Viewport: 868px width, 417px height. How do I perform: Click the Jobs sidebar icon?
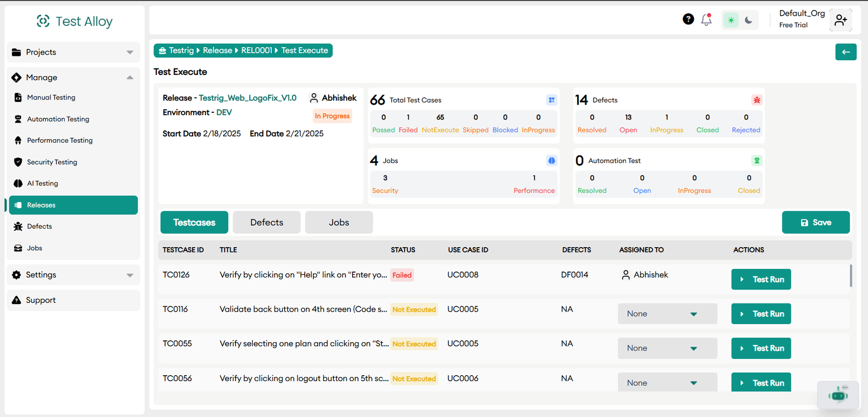tap(18, 248)
